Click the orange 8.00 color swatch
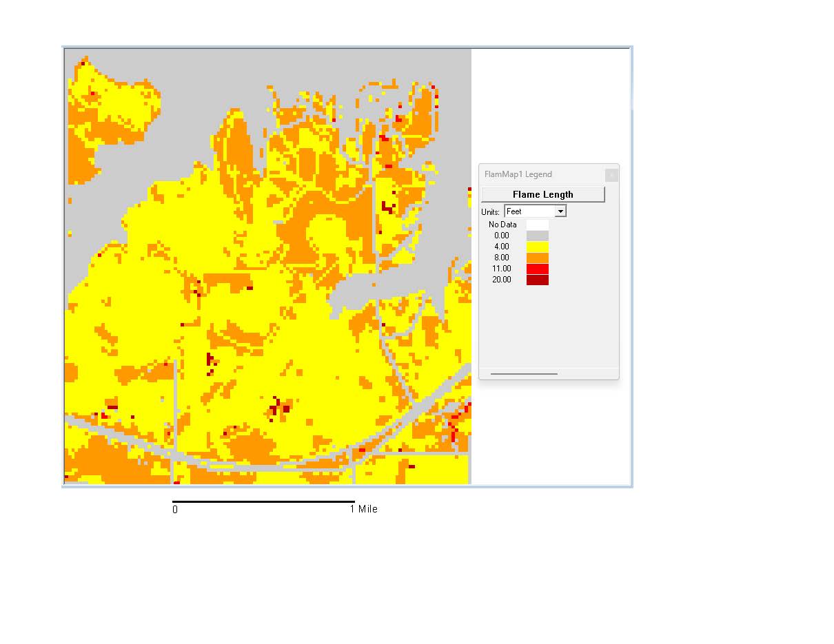Image resolution: width=834 pixels, height=644 pixels. tap(537, 257)
